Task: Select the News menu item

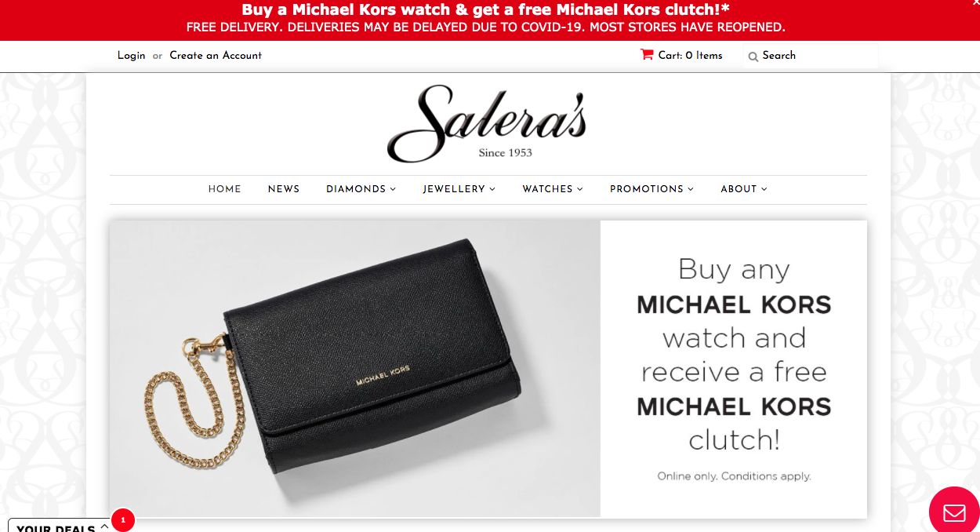Action: click(284, 189)
